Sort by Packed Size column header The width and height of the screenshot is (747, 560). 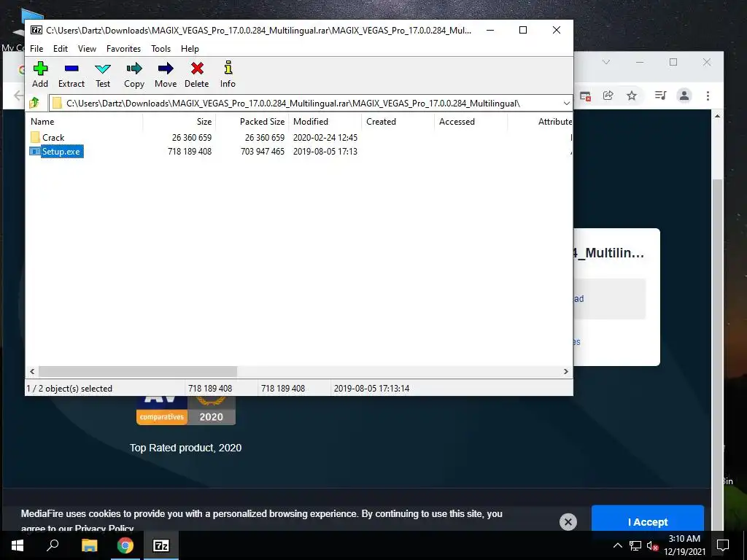(x=252, y=122)
